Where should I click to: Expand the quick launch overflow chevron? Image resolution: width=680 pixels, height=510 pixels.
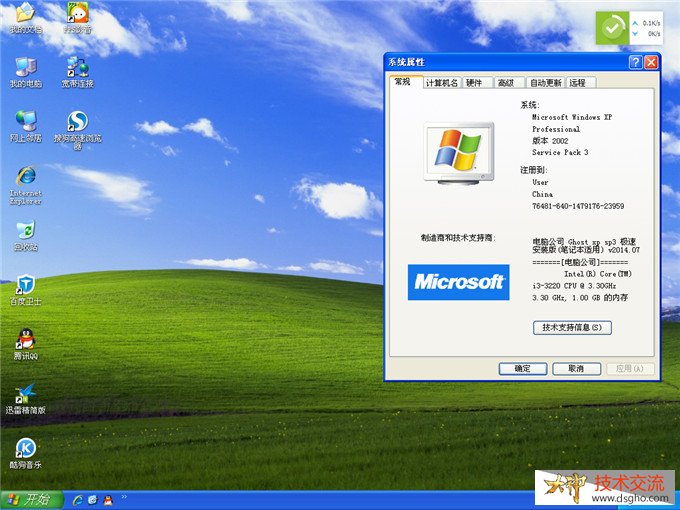[x=124, y=497]
